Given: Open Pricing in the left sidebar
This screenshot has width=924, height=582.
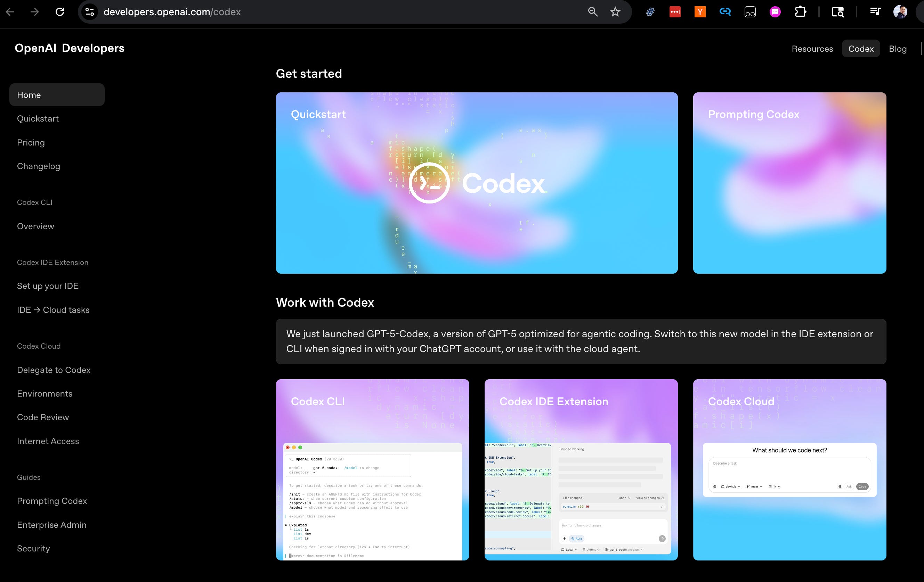Looking at the screenshot, I should point(31,143).
